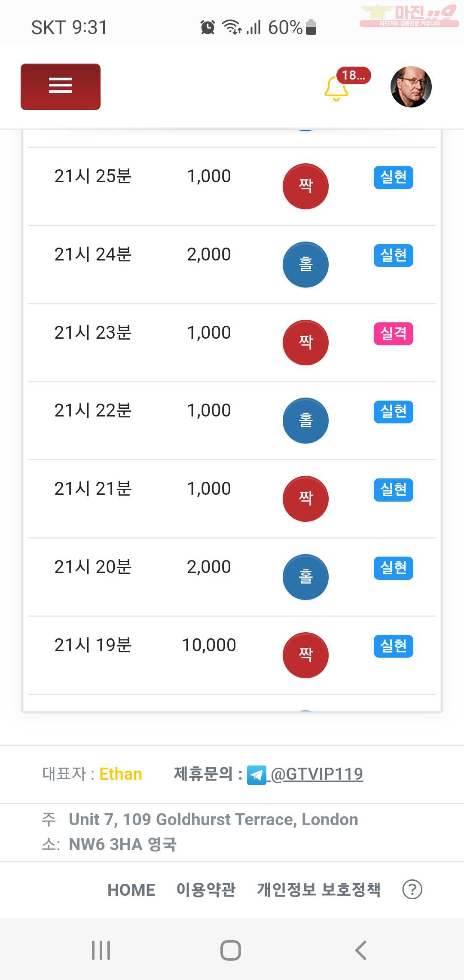This screenshot has width=464, height=980.
Task: Tap the blue 홀 circle at 21시 22분
Action: click(305, 420)
